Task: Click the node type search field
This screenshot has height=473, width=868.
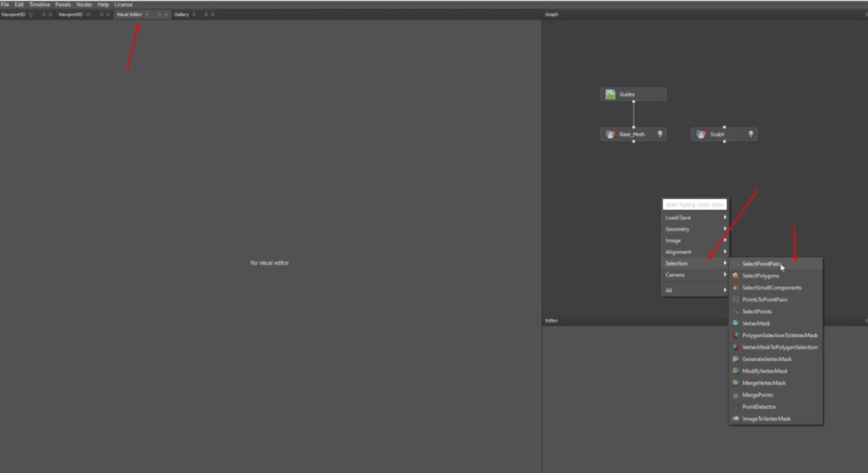Action: [x=694, y=205]
